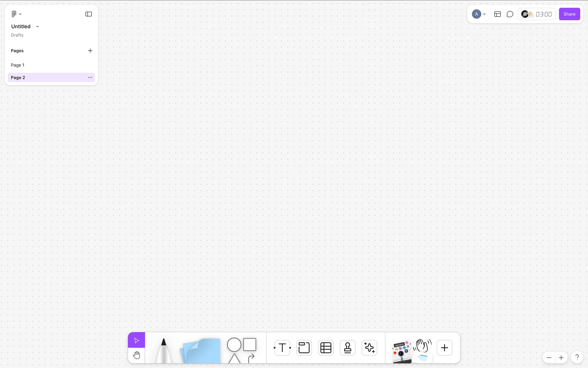Select the Text tool

[282, 347]
